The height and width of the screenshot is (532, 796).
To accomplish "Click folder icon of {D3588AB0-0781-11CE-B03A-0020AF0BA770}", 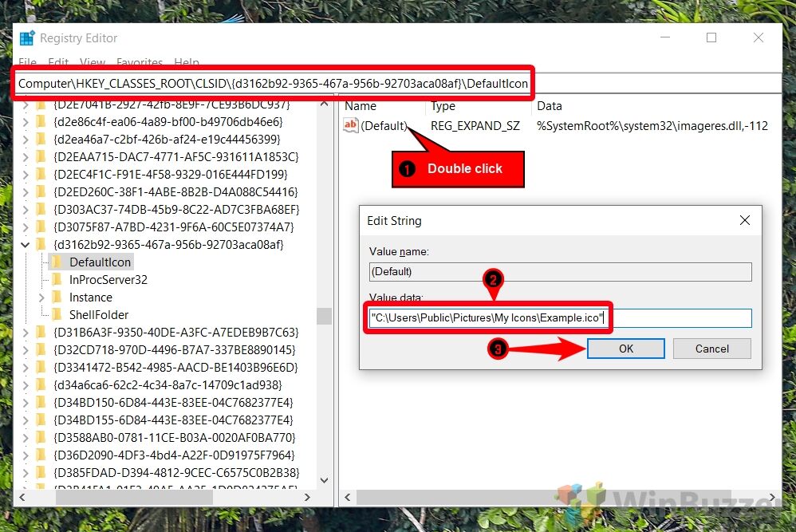I will [x=41, y=437].
